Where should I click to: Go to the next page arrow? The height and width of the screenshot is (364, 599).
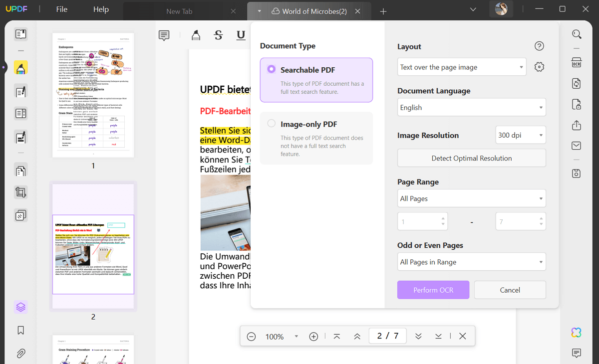[x=418, y=336]
